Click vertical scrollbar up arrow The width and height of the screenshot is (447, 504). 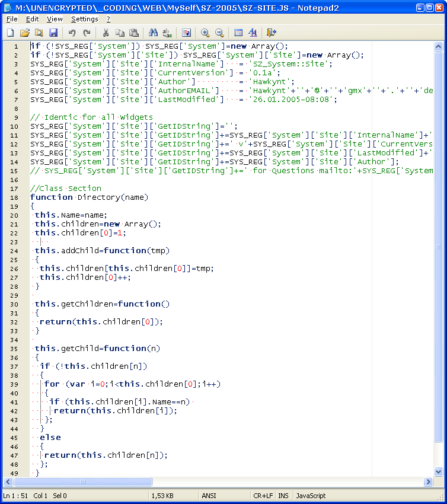pyautogui.click(x=438, y=47)
